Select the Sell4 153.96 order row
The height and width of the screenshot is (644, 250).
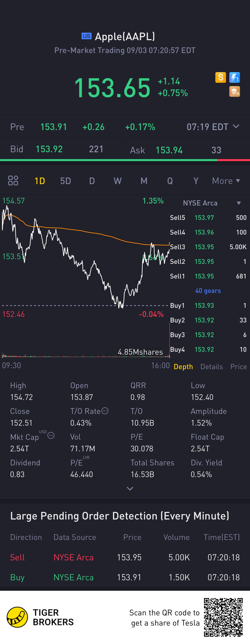pyautogui.click(x=208, y=232)
